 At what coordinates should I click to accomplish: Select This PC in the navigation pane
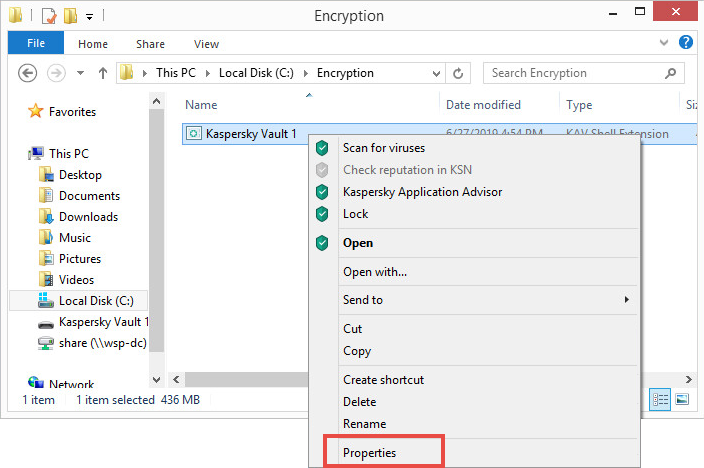point(58,154)
